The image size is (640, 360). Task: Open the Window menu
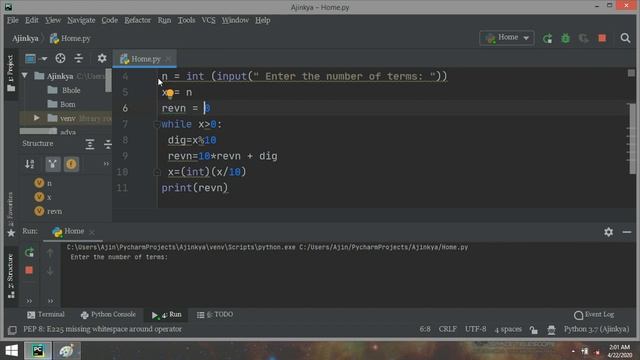[x=235, y=20]
